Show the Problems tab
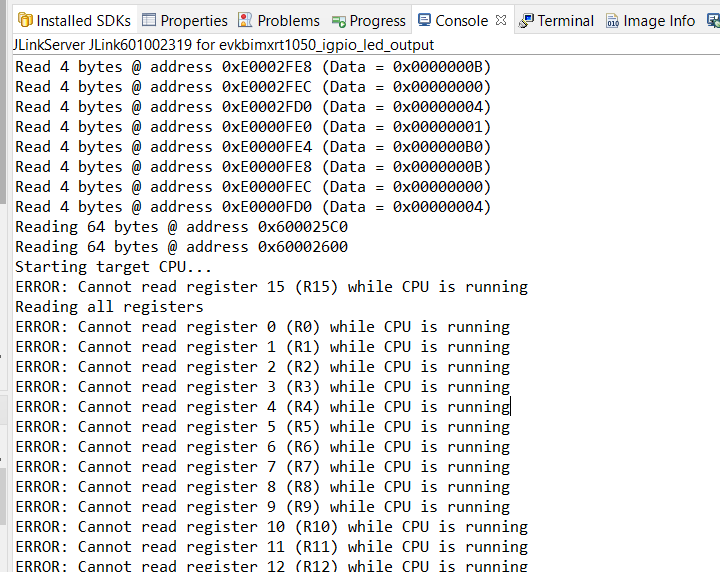The image size is (720, 572). pos(288,20)
